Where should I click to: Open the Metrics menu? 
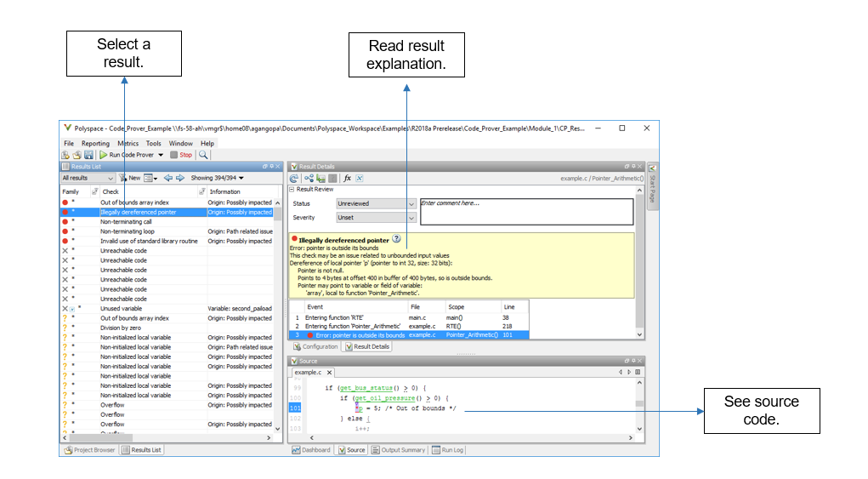pos(128,144)
